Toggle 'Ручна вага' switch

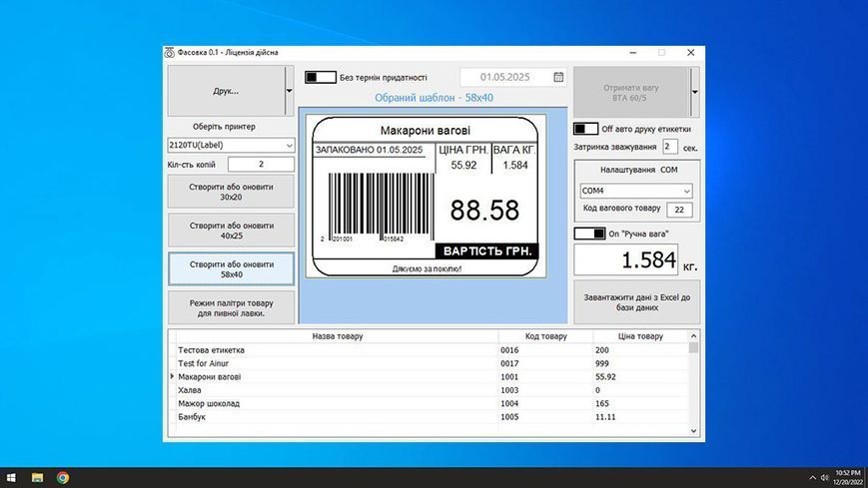[x=589, y=234]
